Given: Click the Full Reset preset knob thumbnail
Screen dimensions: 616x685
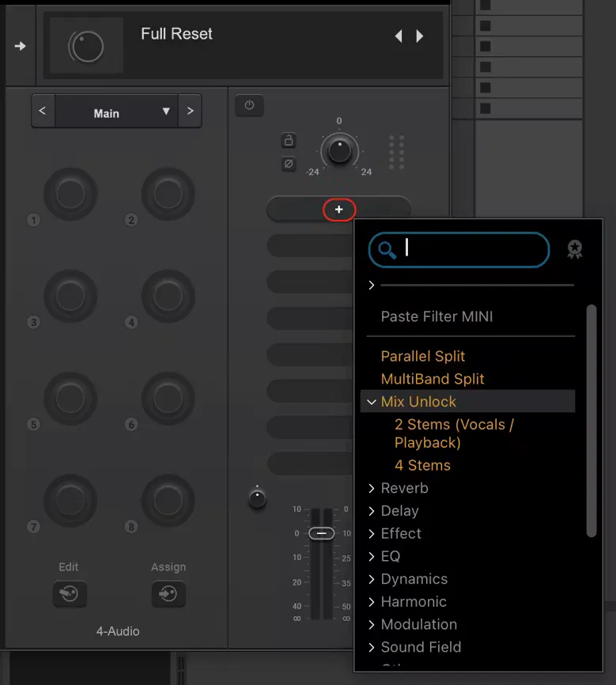Looking at the screenshot, I should (86, 45).
